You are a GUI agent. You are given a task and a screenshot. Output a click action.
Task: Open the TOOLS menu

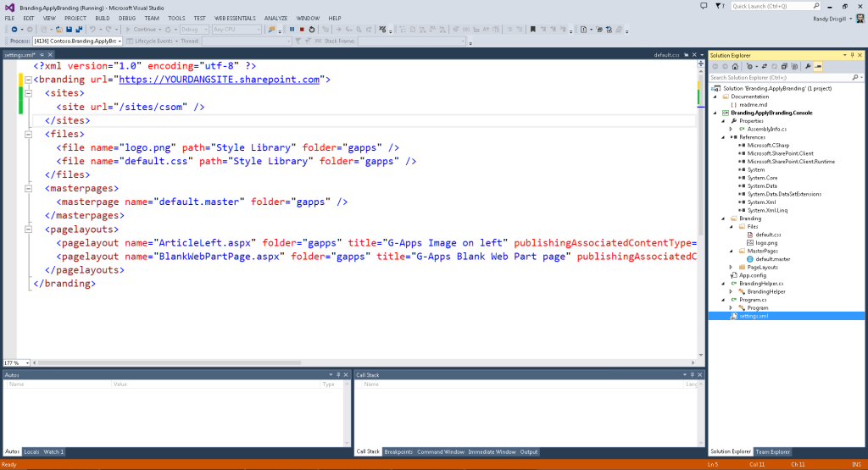click(176, 19)
